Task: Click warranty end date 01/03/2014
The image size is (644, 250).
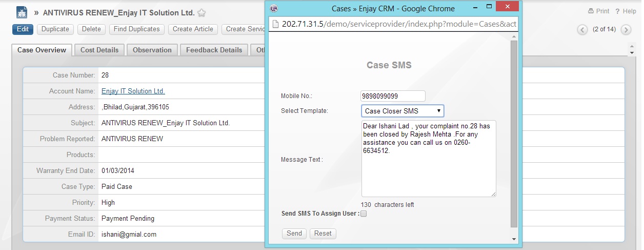Action: [x=118, y=171]
